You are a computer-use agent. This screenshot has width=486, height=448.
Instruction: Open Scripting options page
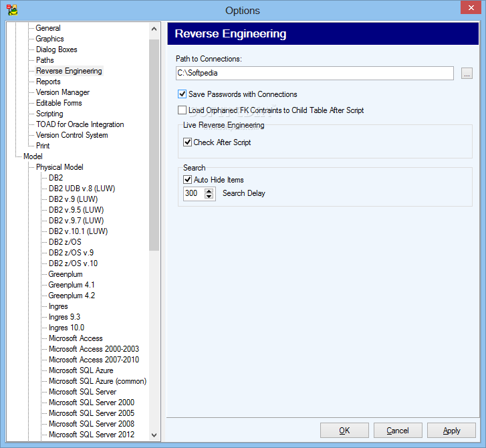click(x=49, y=114)
